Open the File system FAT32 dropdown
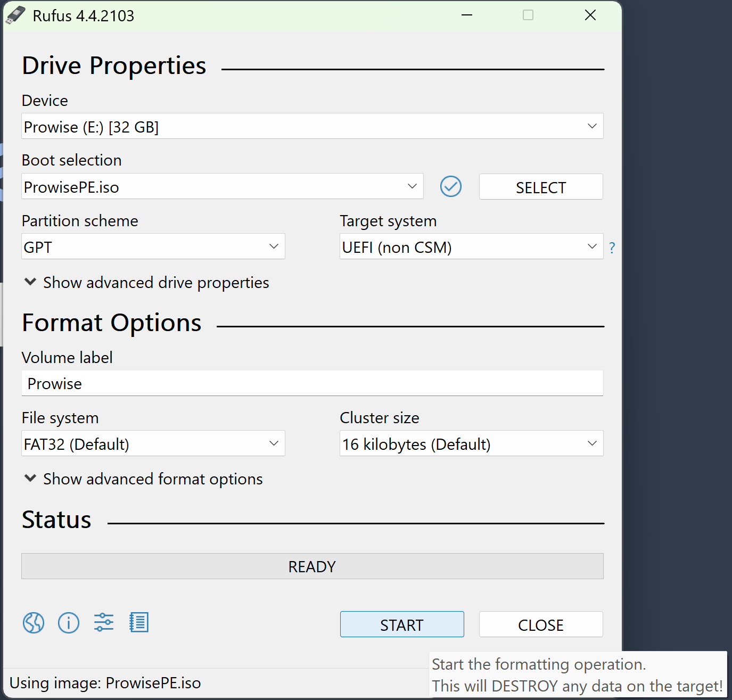Viewport: 732px width, 700px height. (153, 443)
